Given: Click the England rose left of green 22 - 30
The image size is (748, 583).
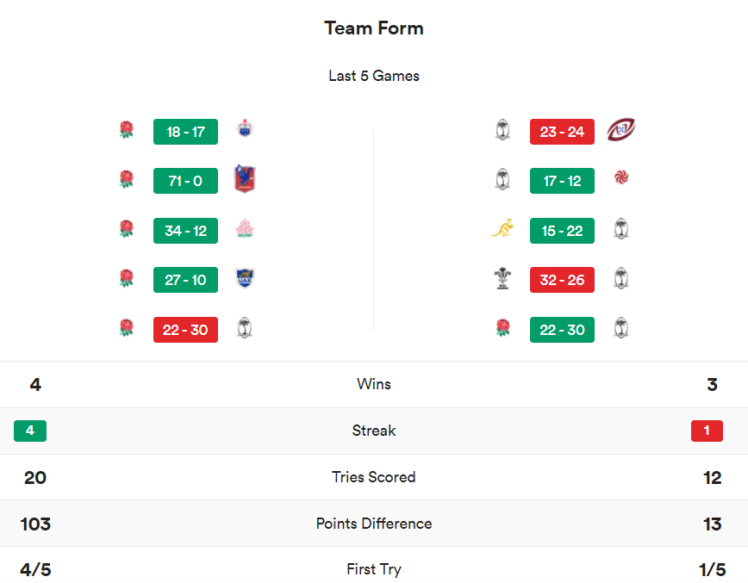Looking at the screenshot, I should point(502,329).
